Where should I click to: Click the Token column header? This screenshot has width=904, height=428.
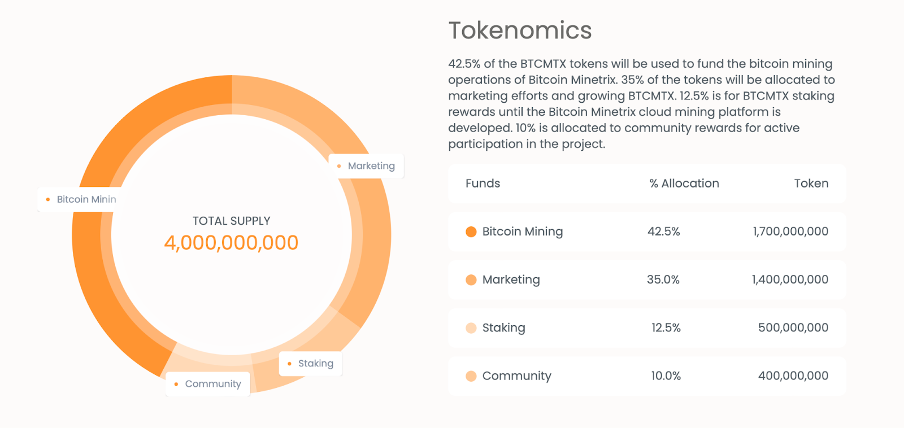pos(811,184)
